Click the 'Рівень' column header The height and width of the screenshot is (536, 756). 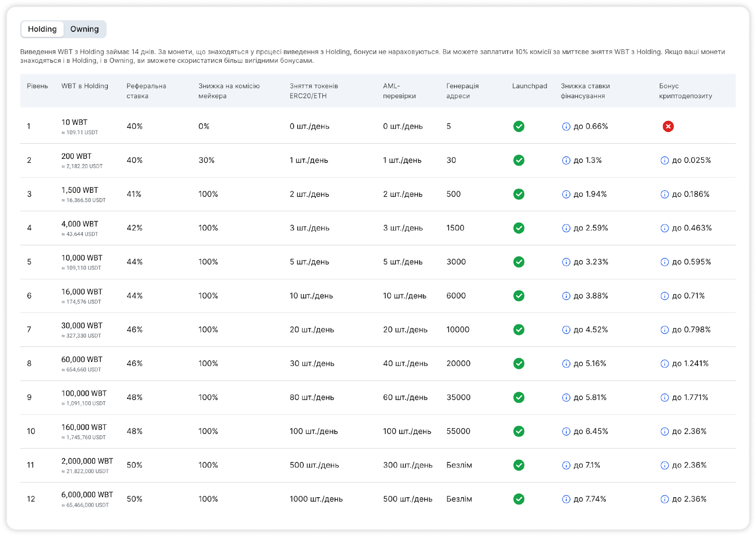[37, 86]
